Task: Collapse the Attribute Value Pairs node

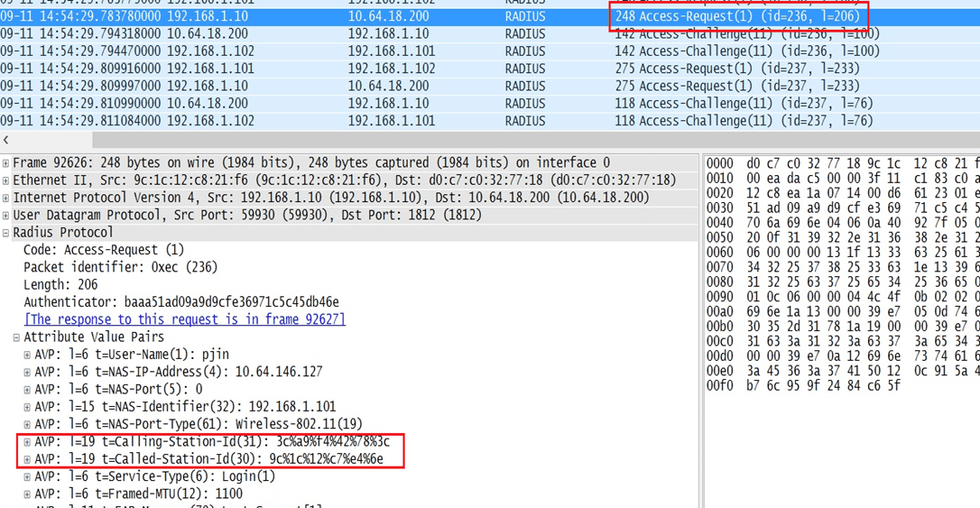Action: (x=16, y=337)
